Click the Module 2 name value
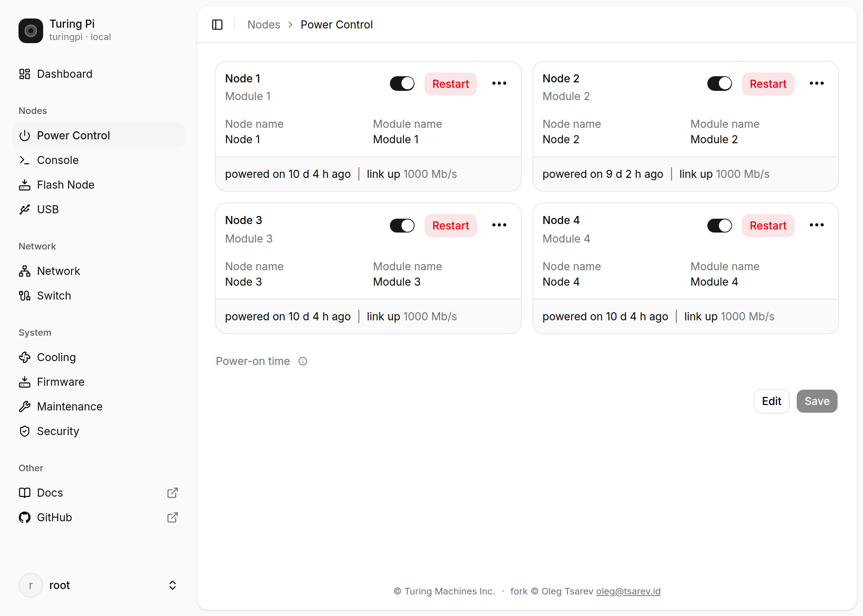The width and height of the screenshot is (863, 616). click(714, 139)
